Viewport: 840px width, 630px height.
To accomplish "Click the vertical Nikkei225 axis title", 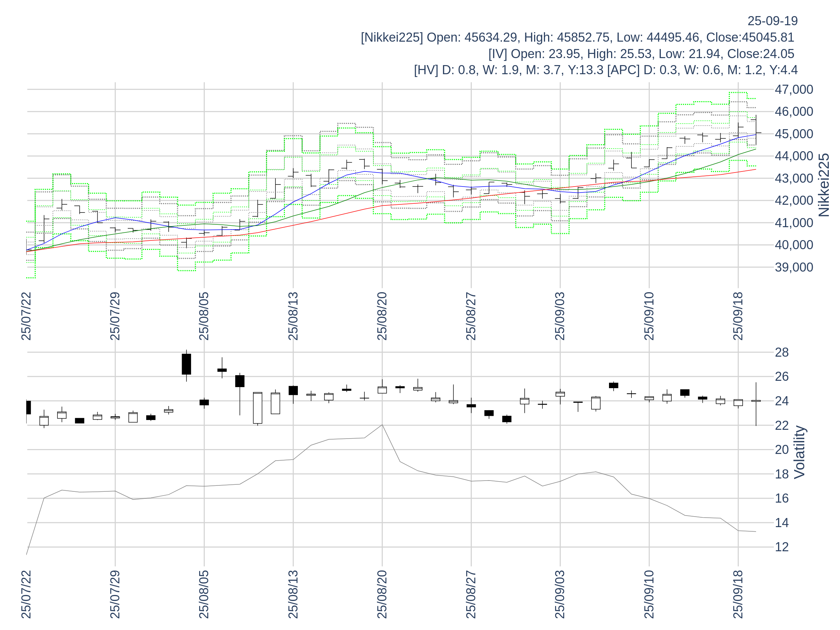I will click(x=824, y=185).
